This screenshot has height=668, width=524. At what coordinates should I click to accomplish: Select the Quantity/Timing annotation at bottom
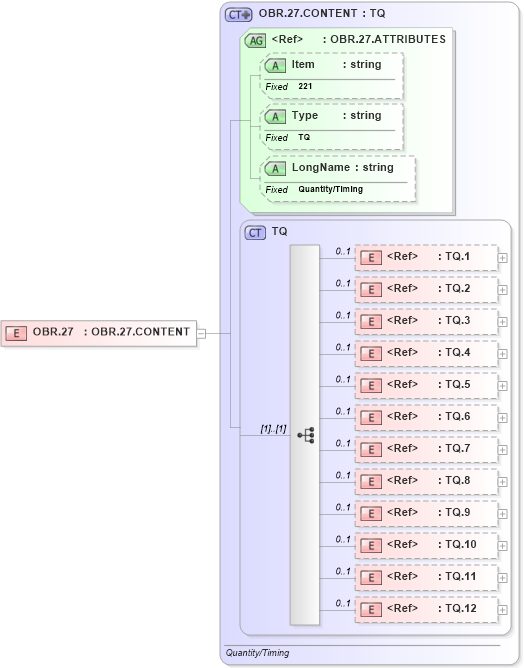click(257, 653)
